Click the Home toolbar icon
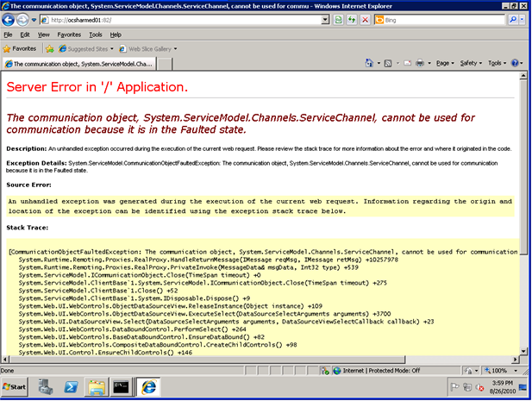The height and width of the screenshot is (401, 532). pos(370,64)
